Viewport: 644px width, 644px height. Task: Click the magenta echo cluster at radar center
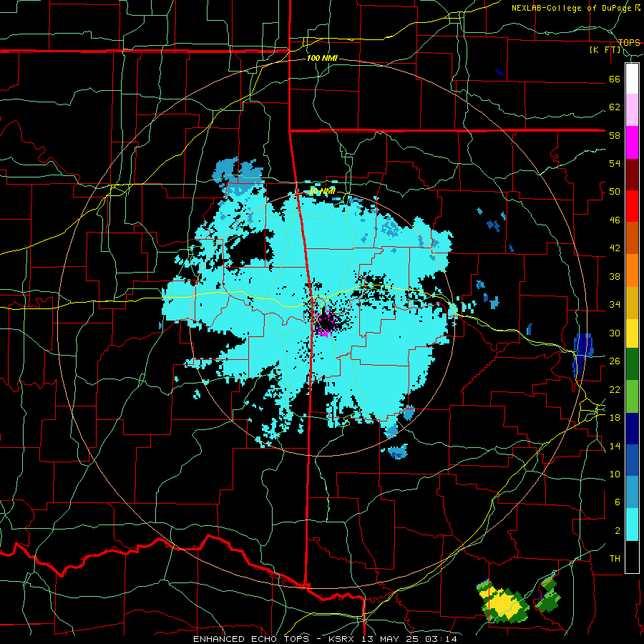pyautogui.click(x=326, y=323)
